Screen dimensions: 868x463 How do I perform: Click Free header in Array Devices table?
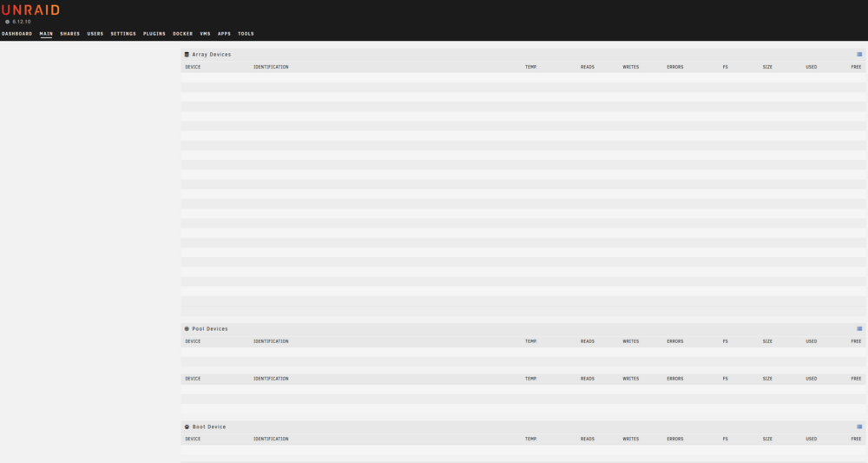pyautogui.click(x=856, y=67)
